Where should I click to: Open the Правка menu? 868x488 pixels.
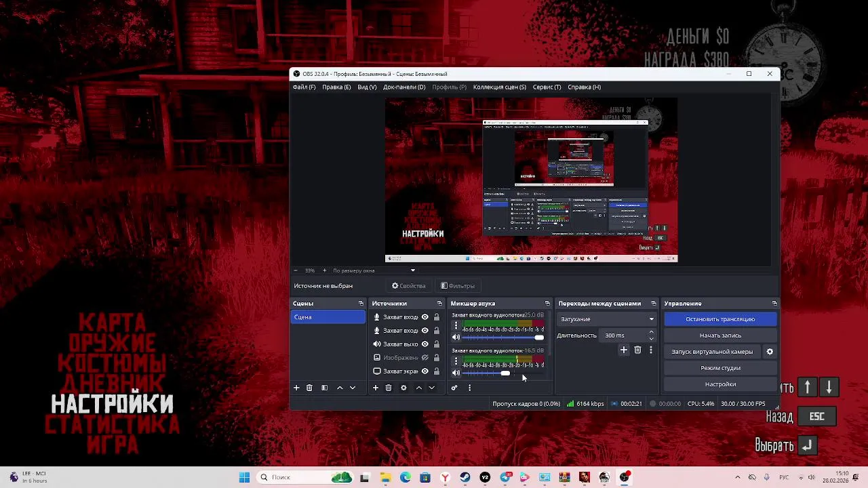click(336, 87)
